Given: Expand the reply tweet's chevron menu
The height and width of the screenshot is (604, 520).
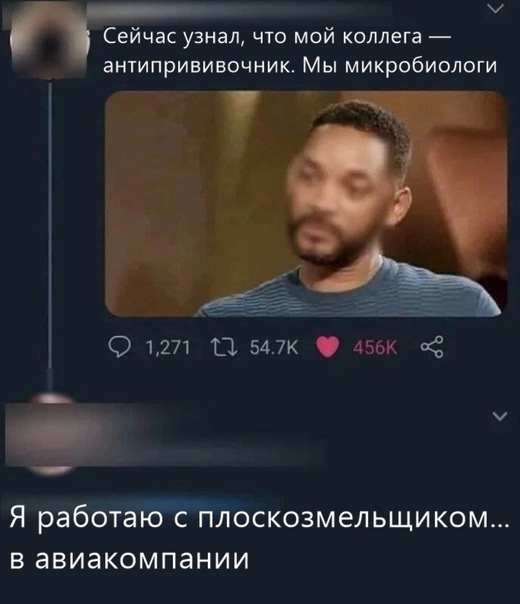Looking at the screenshot, I should 500,416.
